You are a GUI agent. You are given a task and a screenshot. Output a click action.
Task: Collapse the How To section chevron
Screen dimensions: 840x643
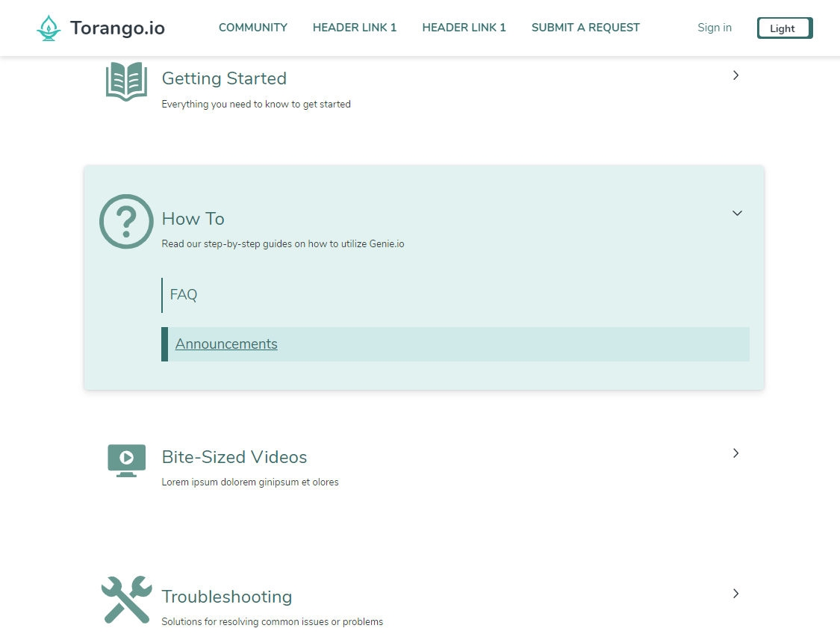[737, 214]
